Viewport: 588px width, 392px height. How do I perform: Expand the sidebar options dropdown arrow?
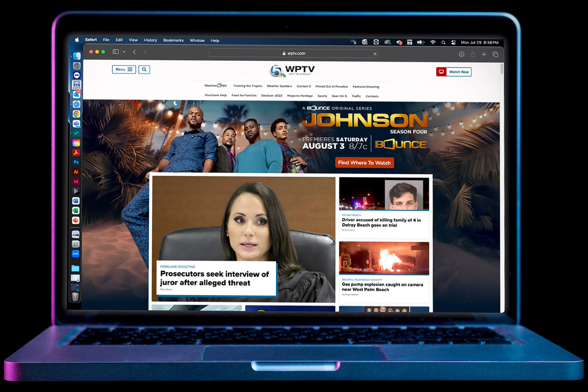coord(124,52)
